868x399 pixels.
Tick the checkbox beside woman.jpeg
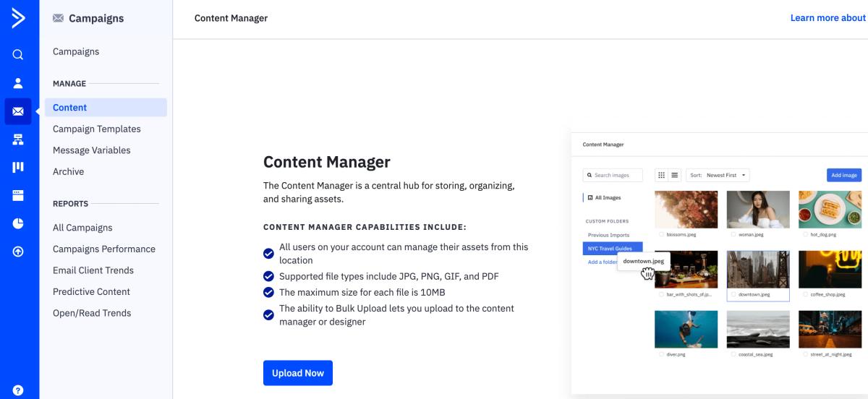(x=733, y=234)
